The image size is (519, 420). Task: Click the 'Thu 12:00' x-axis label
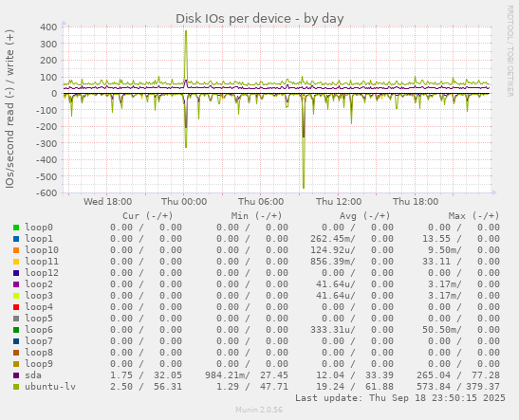[x=339, y=201]
